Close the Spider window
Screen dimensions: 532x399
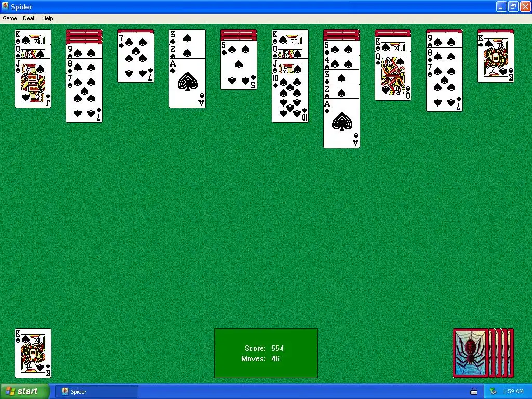click(525, 6)
